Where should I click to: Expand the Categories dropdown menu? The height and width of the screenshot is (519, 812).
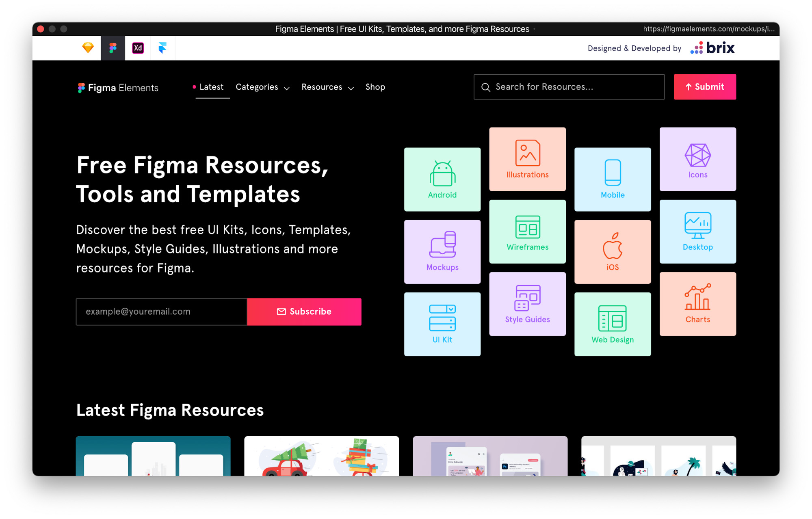point(262,87)
